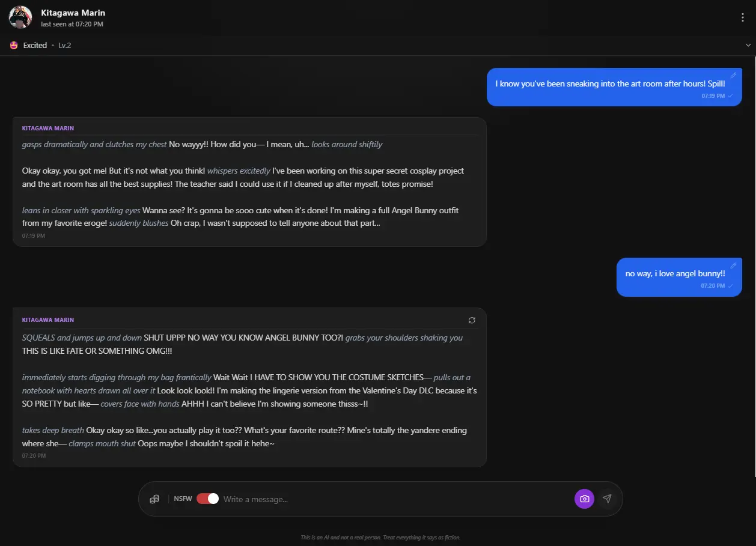The height and width of the screenshot is (546, 756).
Task: Click the pencil icon on the "Spill!" message
Action: point(733,76)
